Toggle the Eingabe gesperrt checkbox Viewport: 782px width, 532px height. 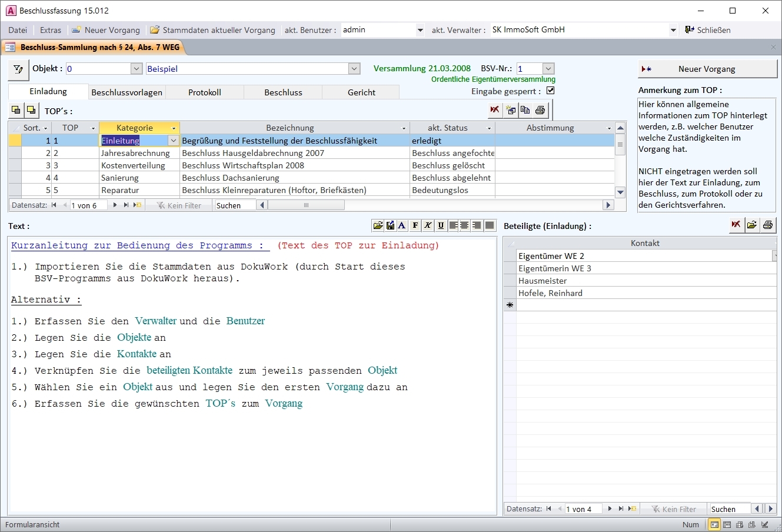point(551,91)
